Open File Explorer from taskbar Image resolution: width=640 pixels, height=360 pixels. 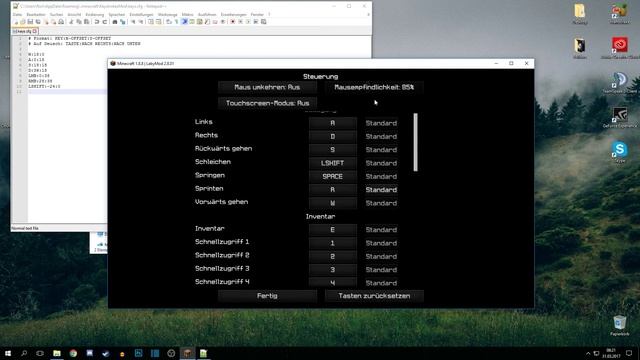click(57, 353)
